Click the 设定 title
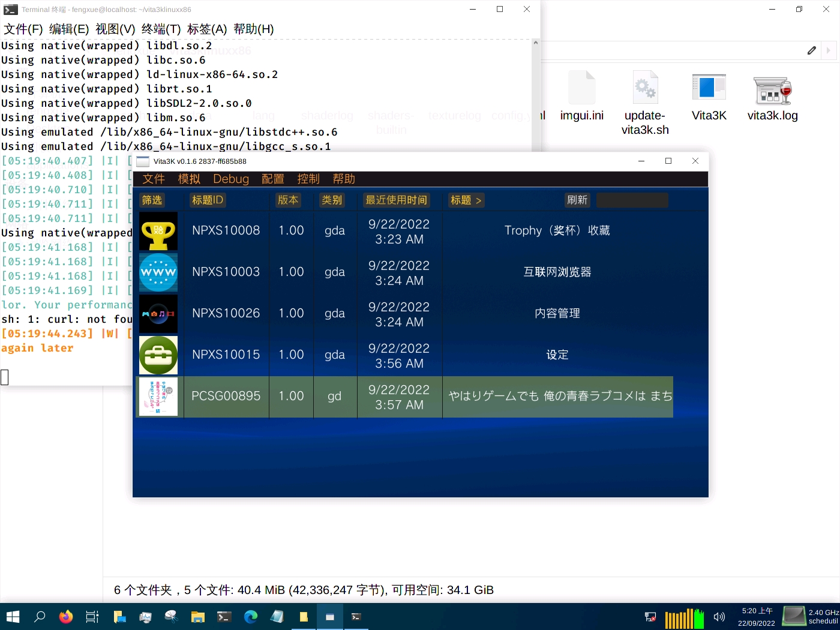The width and height of the screenshot is (840, 630). pos(557,355)
